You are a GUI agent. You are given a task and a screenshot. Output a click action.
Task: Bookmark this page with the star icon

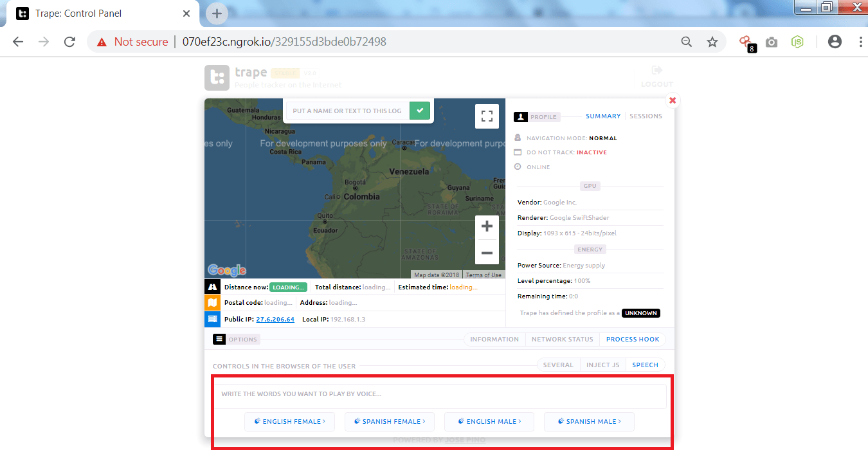pyautogui.click(x=712, y=42)
